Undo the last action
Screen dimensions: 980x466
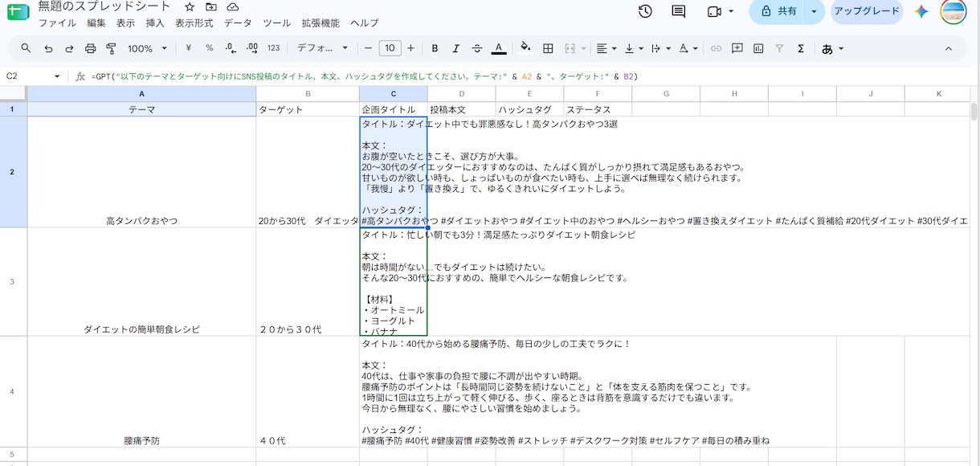click(x=48, y=48)
